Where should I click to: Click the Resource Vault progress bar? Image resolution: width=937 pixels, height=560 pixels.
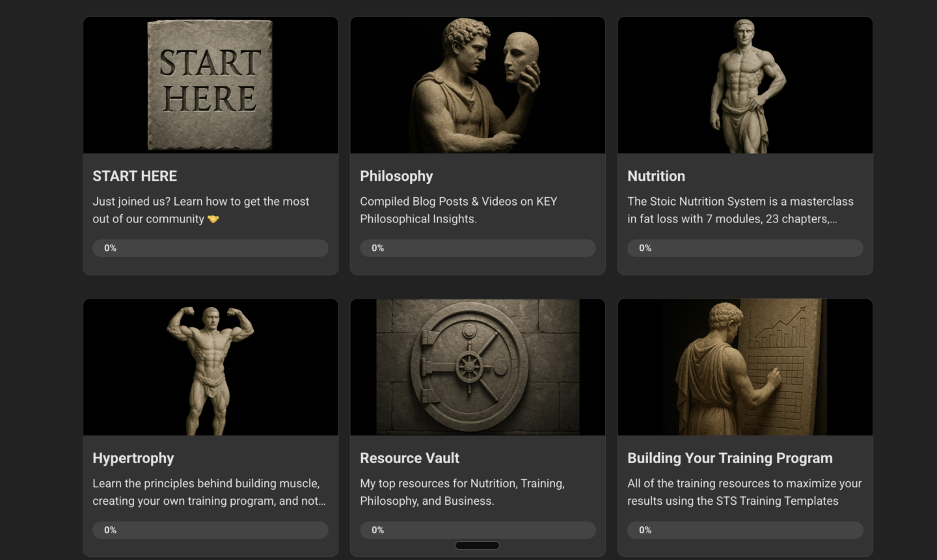(x=478, y=530)
